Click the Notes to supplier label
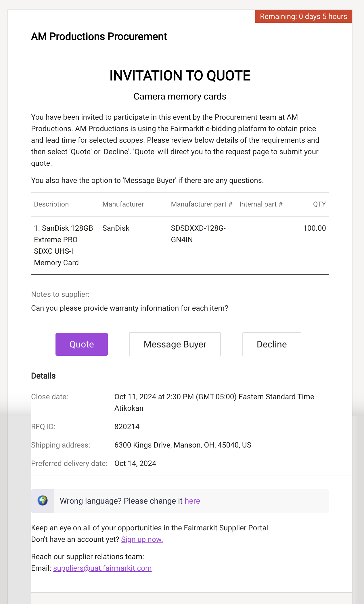 (60, 294)
